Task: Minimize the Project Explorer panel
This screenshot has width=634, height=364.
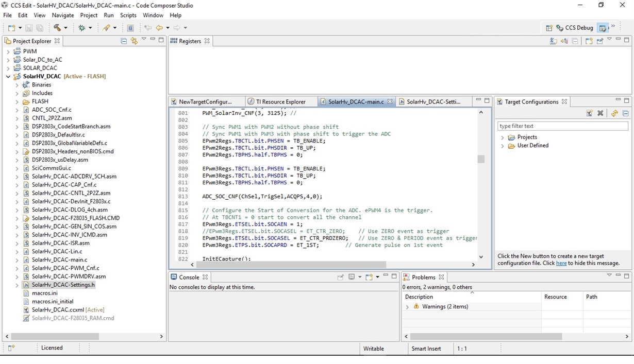Action: [153, 40]
